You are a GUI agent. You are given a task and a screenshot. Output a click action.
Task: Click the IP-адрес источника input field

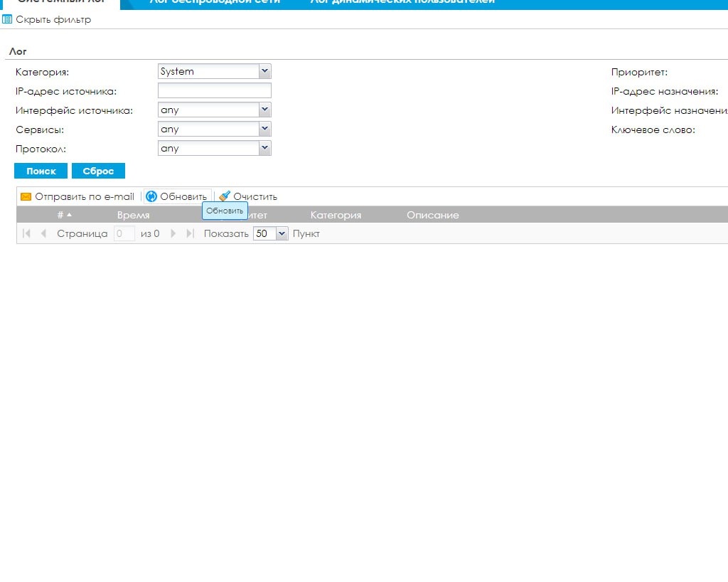tap(215, 90)
